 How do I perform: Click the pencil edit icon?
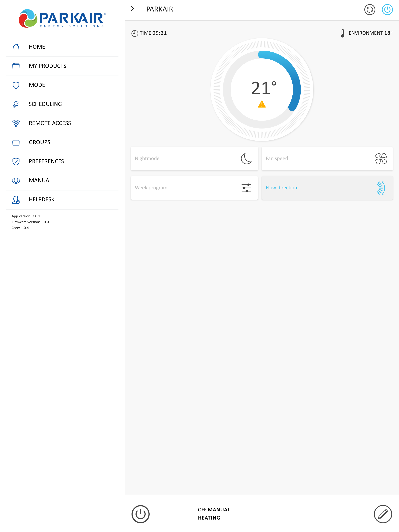click(383, 514)
